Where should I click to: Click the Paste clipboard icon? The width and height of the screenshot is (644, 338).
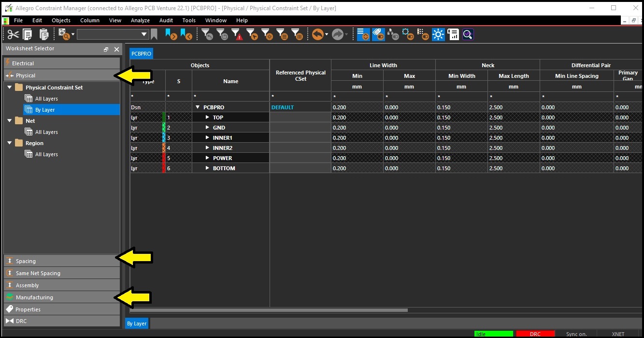pos(44,34)
